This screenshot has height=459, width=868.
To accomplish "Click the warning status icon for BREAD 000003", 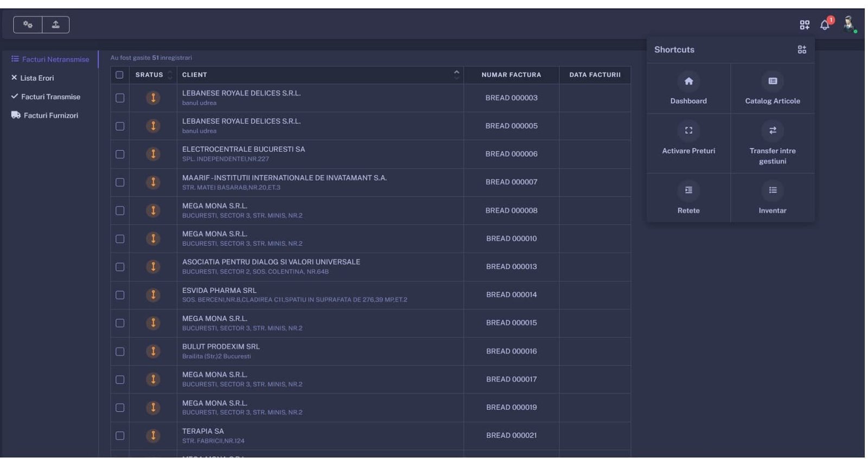I will point(153,98).
